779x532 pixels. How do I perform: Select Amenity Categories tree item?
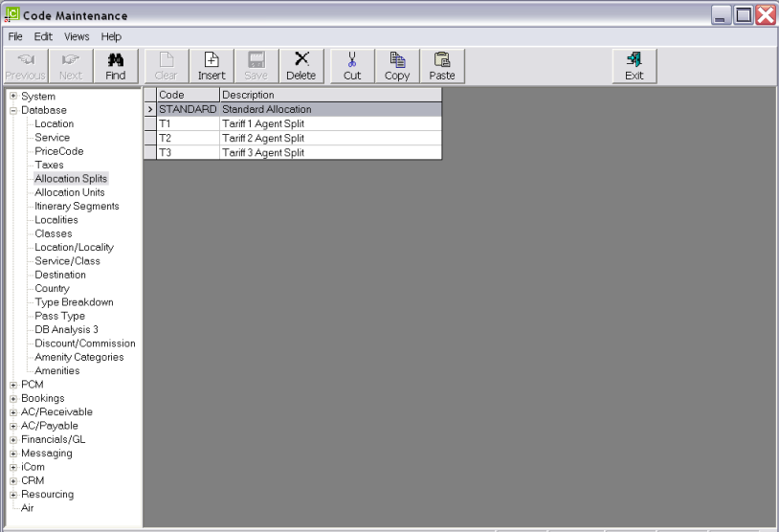79,357
